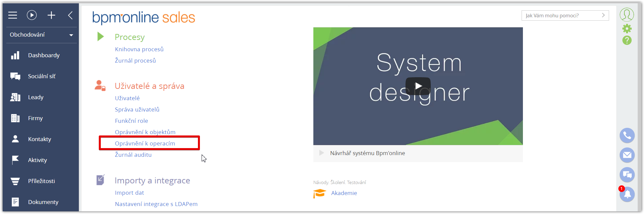
Task: Open Leady section
Action: 36,97
